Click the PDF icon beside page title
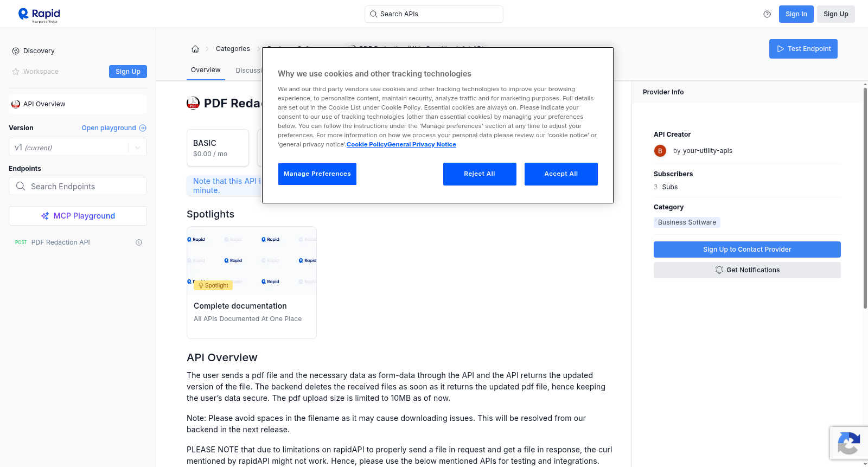This screenshot has height=467, width=868. (x=193, y=103)
